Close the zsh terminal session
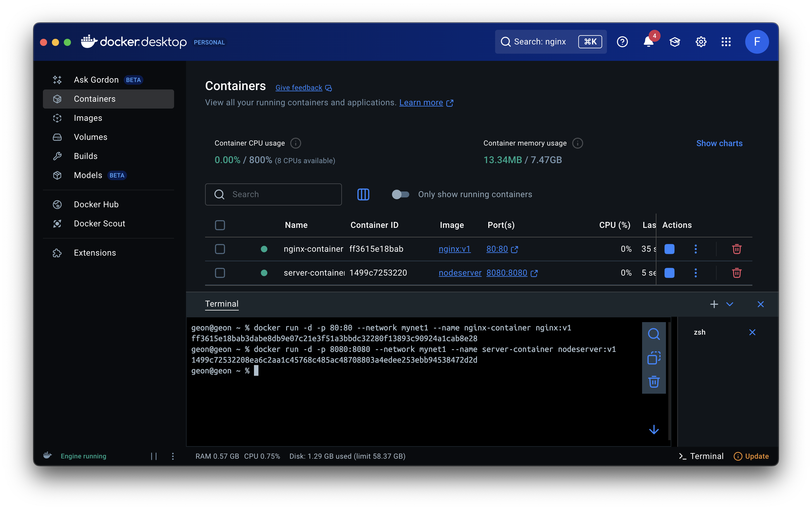 coord(752,332)
